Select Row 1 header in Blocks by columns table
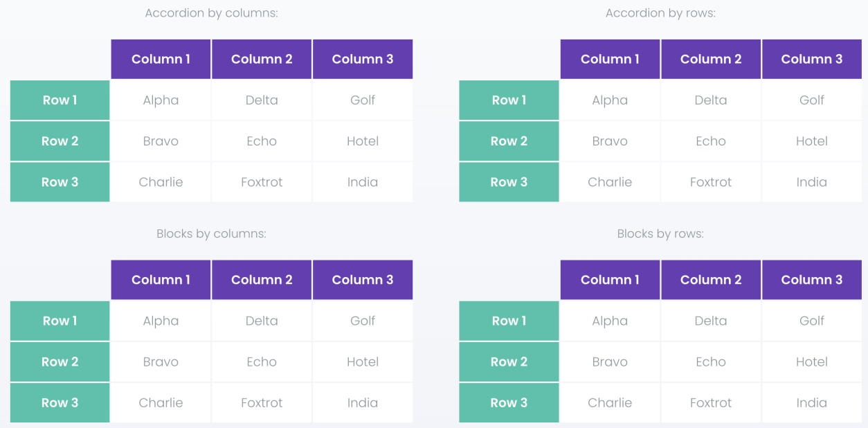 [x=60, y=321]
